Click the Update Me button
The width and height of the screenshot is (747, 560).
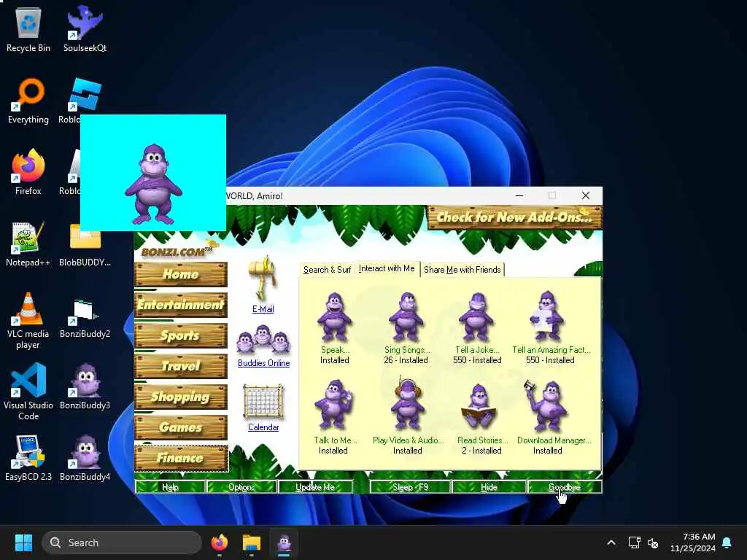315,486
